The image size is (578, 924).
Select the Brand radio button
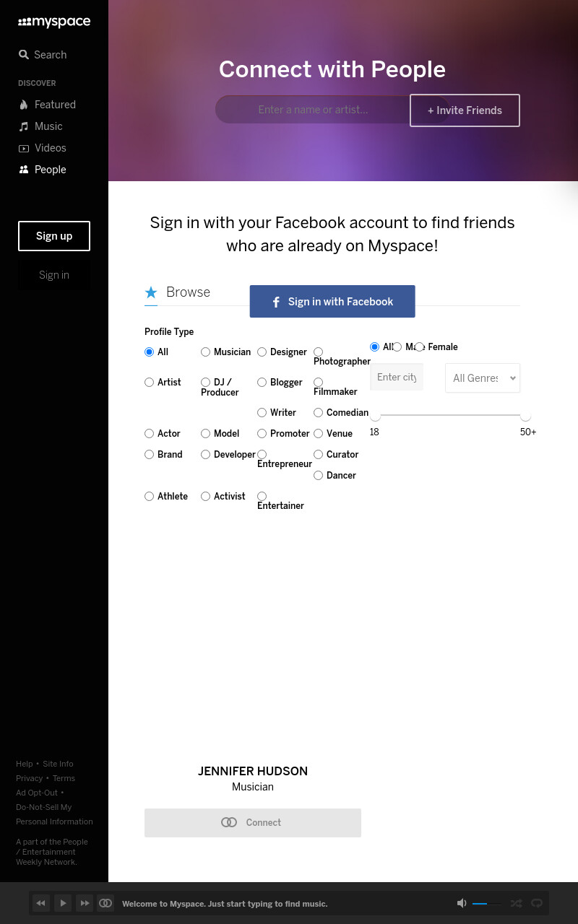(150, 455)
